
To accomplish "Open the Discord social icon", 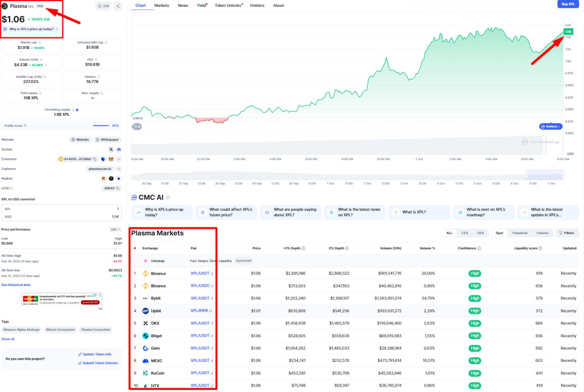I will pos(119,149).
